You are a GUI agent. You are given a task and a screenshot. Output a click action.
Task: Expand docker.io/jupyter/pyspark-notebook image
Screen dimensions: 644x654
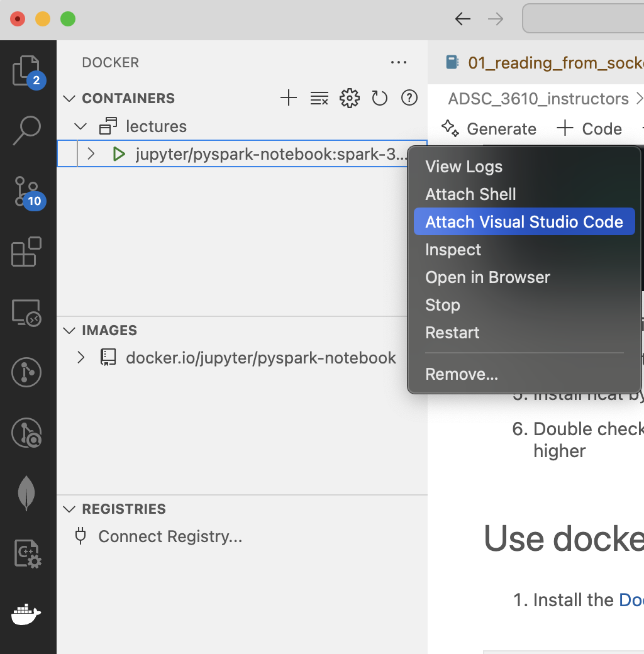click(81, 357)
